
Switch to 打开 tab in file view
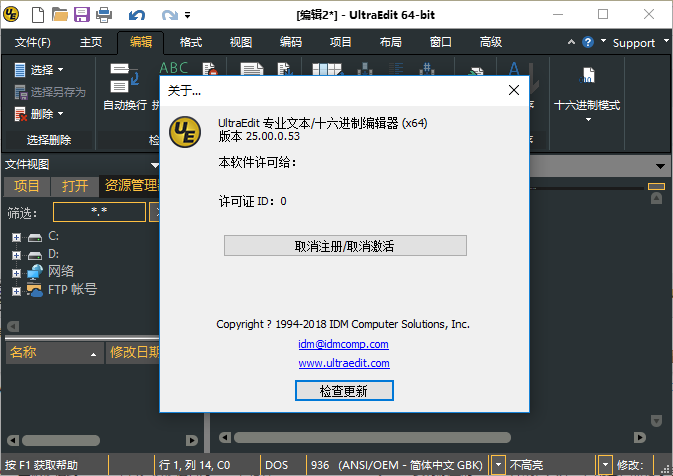[x=75, y=186]
